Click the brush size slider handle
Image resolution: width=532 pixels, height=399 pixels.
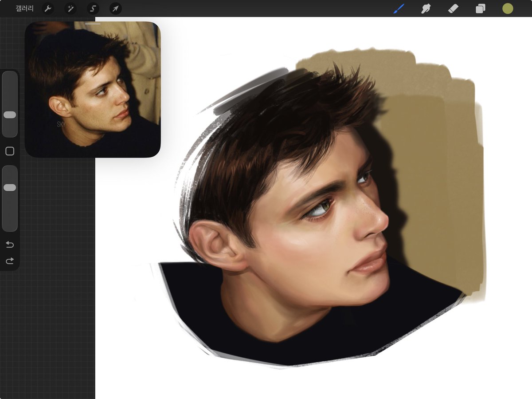point(10,115)
